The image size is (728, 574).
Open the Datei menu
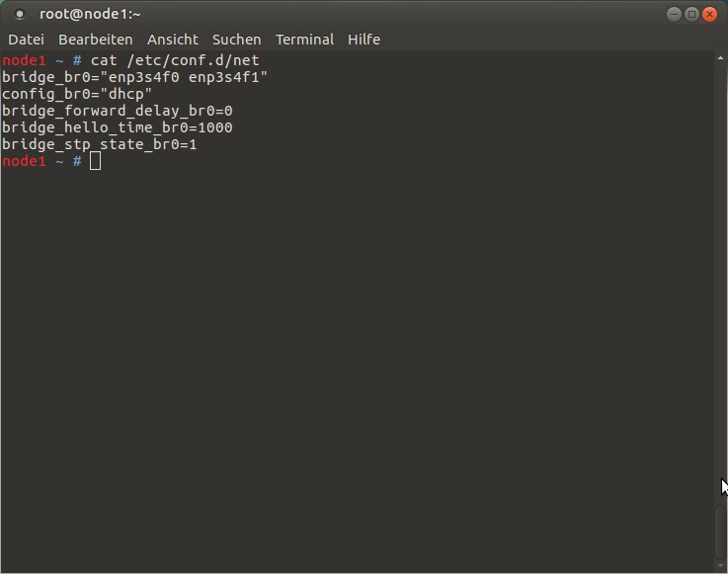tap(26, 40)
